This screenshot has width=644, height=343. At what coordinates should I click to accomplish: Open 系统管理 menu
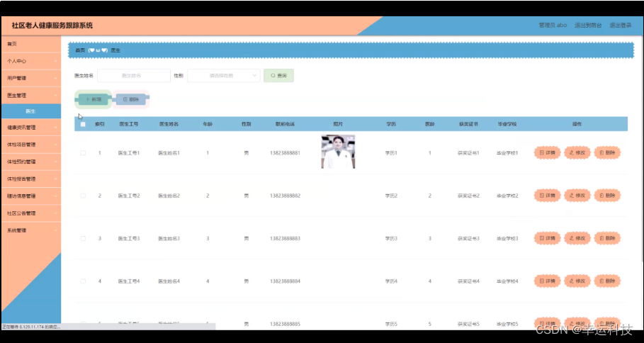(30, 230)
